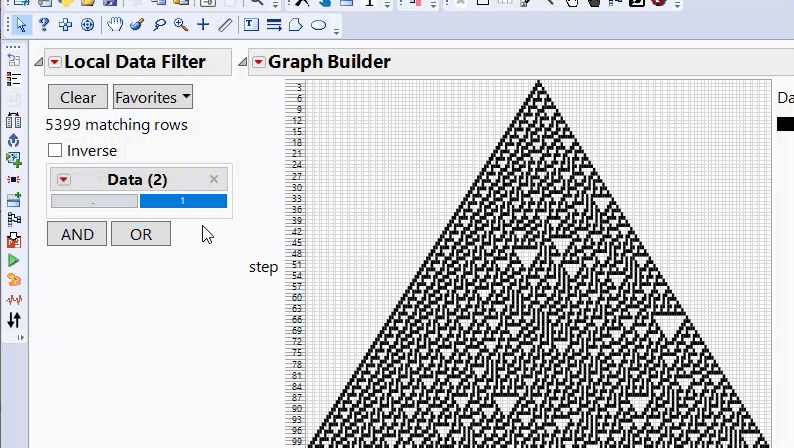The image size is (794, 448).
Task: Click the 'Local Data Filter' title text
Action: coord(135,62)
